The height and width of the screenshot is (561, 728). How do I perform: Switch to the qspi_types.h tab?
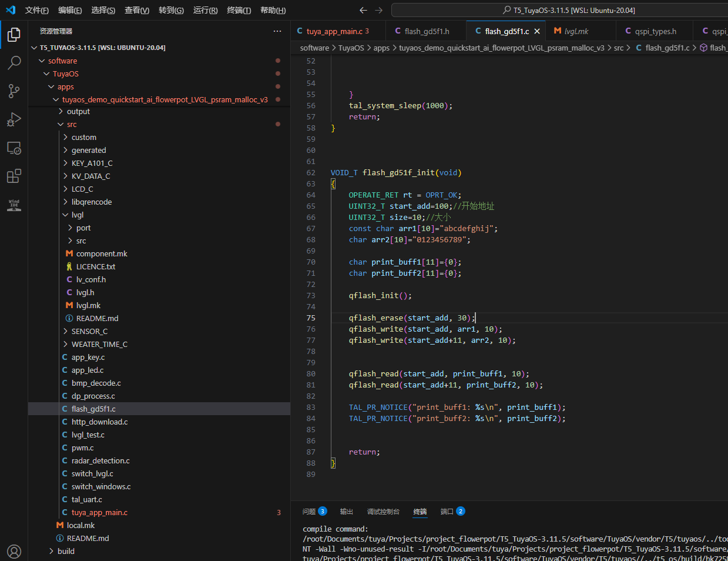click(x=655, y=31)
